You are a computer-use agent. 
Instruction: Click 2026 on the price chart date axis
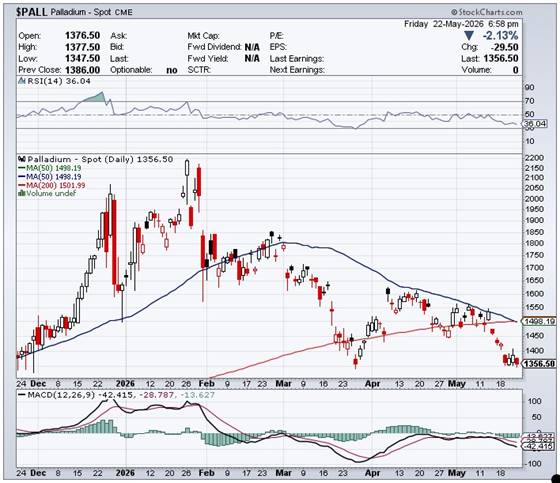[x=126, y=384]
